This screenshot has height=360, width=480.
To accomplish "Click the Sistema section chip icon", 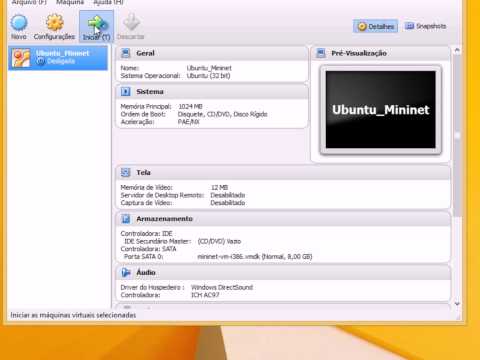I will tap(126, 91).
